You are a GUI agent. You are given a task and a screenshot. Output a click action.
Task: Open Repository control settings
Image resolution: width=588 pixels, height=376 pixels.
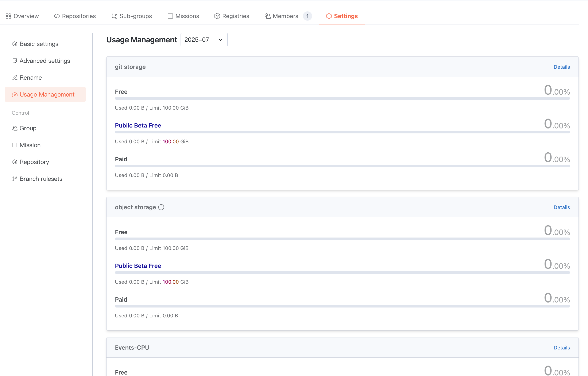(34, 162)
